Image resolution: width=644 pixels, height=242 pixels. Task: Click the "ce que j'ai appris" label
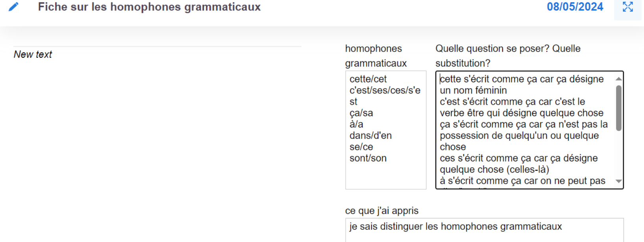(x=381, y=211)
